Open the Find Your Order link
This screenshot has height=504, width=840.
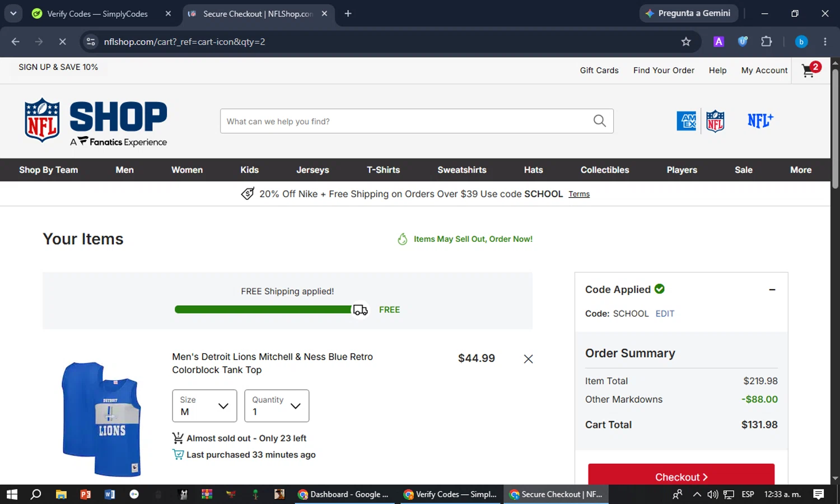(x=664, y=70)
